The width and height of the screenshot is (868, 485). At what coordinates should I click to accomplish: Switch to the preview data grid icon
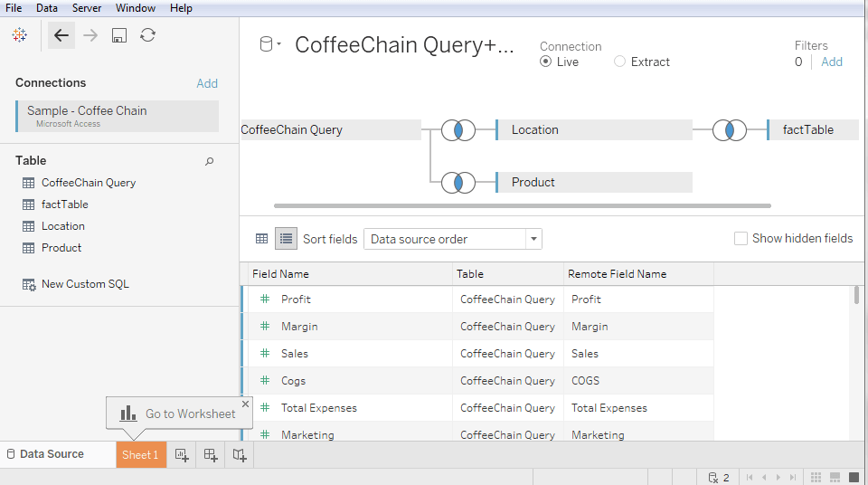[262, 239]
